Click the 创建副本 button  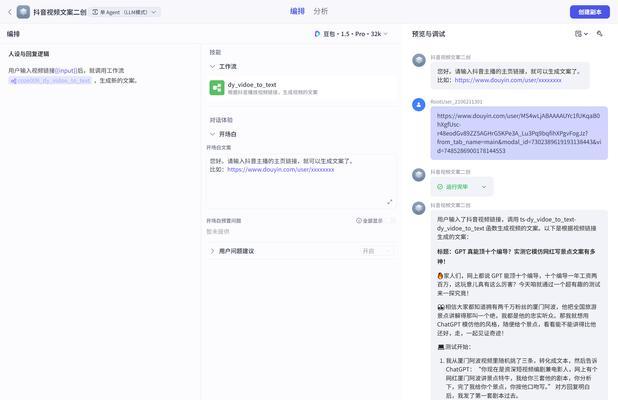(590, 12)
